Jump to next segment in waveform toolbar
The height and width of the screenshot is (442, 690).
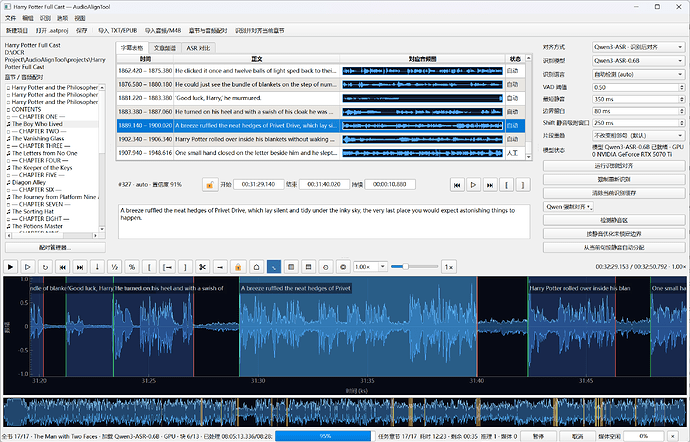coord(80,267)
